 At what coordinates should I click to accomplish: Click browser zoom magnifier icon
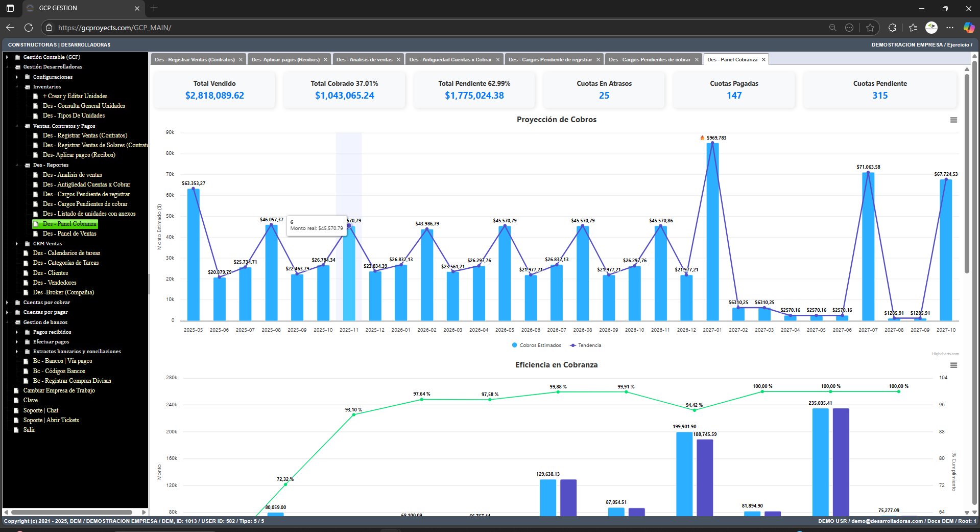click(832, 28)
